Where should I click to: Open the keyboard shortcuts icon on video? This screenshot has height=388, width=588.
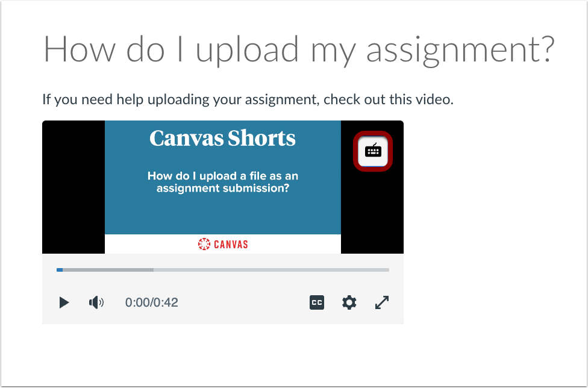coord(373,151)
